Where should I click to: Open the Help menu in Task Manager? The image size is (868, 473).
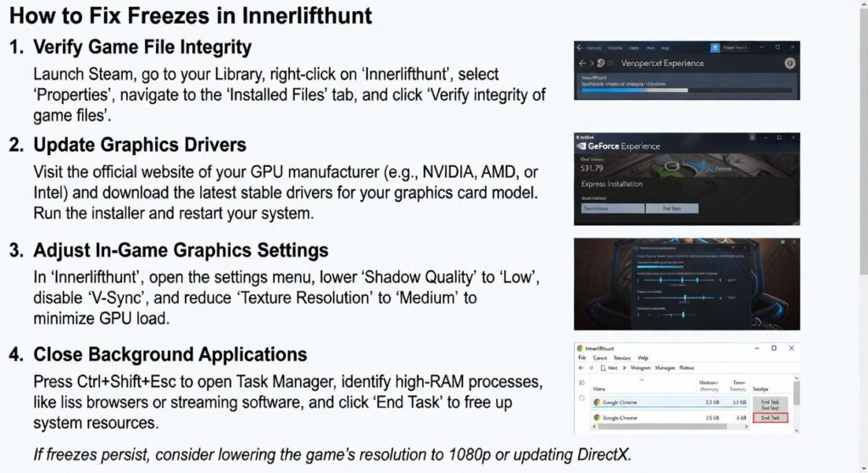click(643, 358)
